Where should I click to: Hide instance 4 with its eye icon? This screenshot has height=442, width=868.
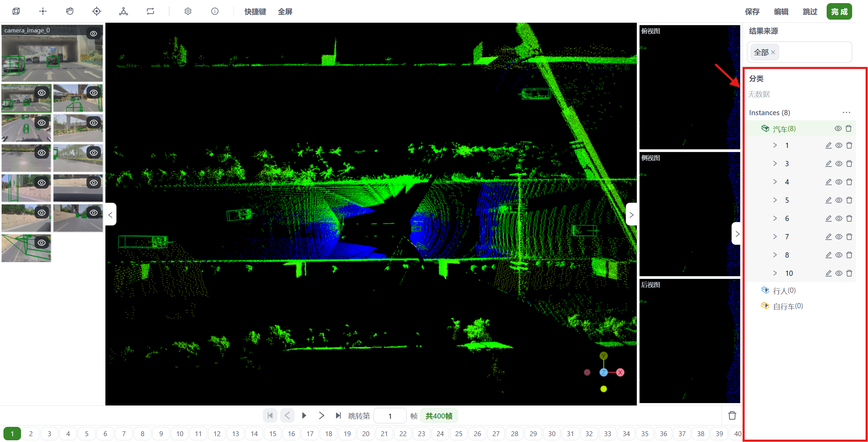point(839,182)
